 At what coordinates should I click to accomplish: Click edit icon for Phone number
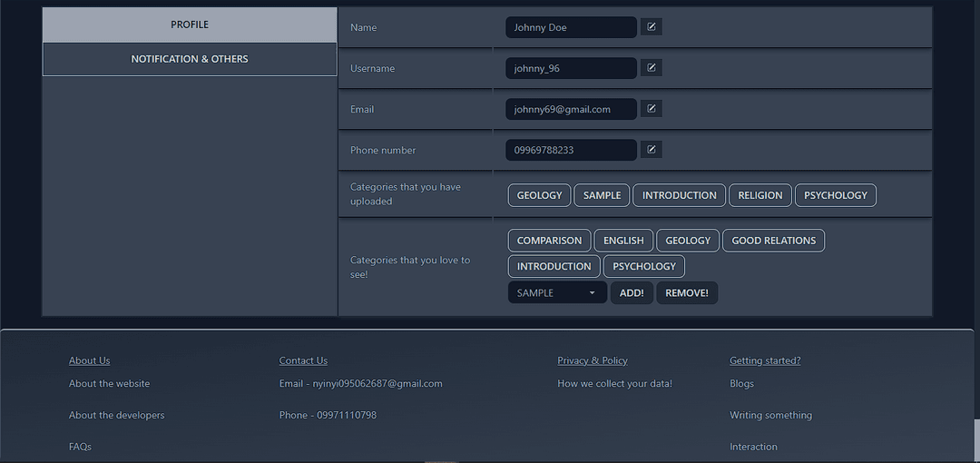point(652,150)
